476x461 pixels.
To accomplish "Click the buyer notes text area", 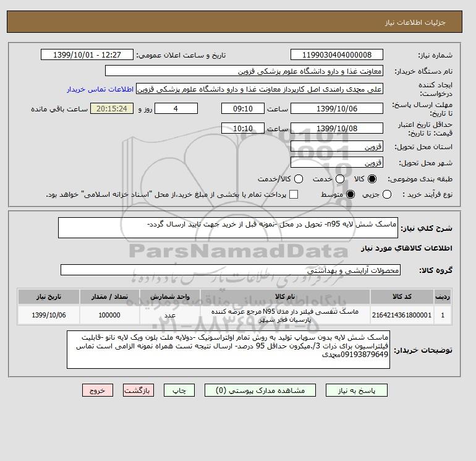I will pos(228,350).
